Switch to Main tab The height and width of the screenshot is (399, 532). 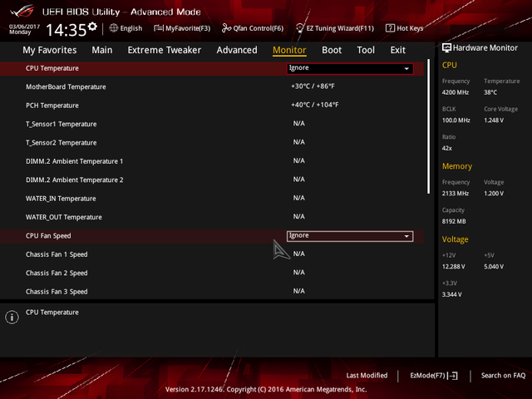tap(101, 50)
